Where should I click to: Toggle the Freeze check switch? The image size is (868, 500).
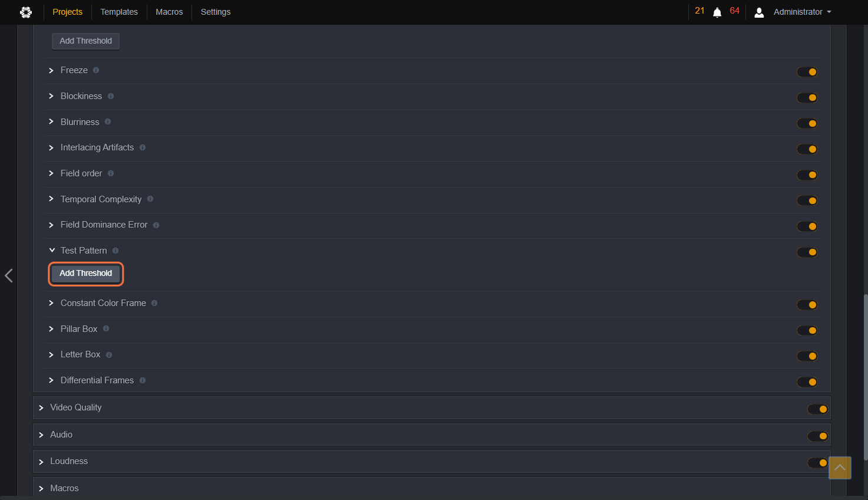point(807,72)
